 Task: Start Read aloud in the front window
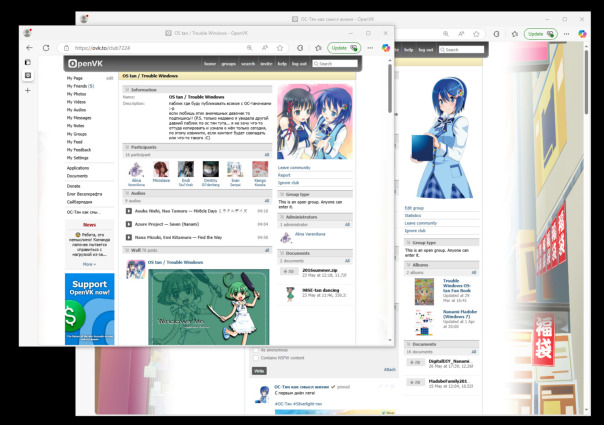click(x=265, y=48)
